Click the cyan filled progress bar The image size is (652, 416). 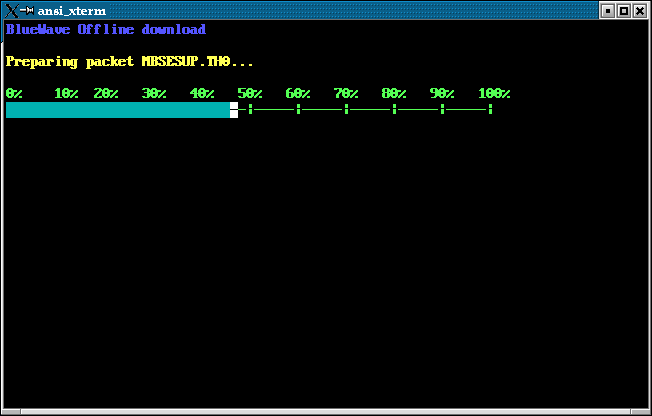tap(118, 110)
